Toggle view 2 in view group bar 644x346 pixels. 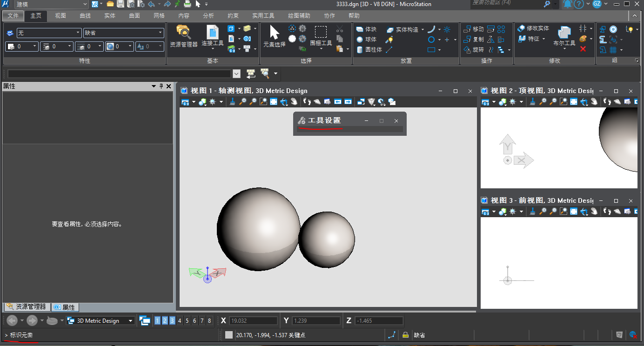point(165,320)
